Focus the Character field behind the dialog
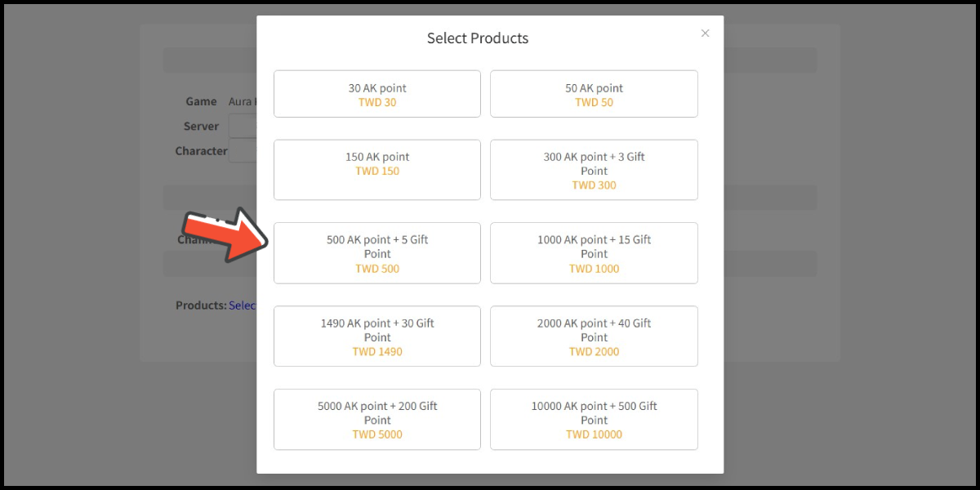 pyautogui.click(x=243, y=151)
